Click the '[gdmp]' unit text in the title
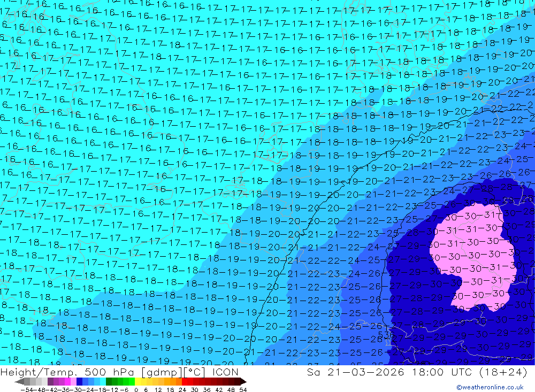535x392 pixels. pyautogui.click(x=163, y=372)
